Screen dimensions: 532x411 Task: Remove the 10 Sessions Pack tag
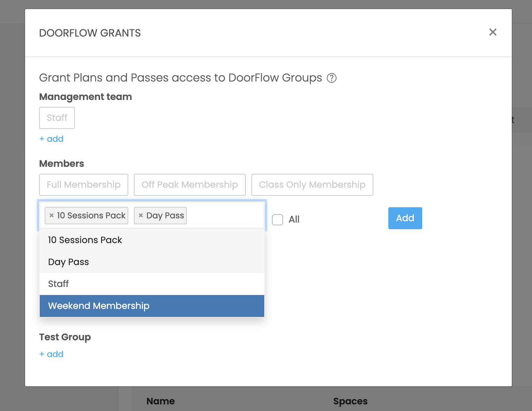pos(52,216)
